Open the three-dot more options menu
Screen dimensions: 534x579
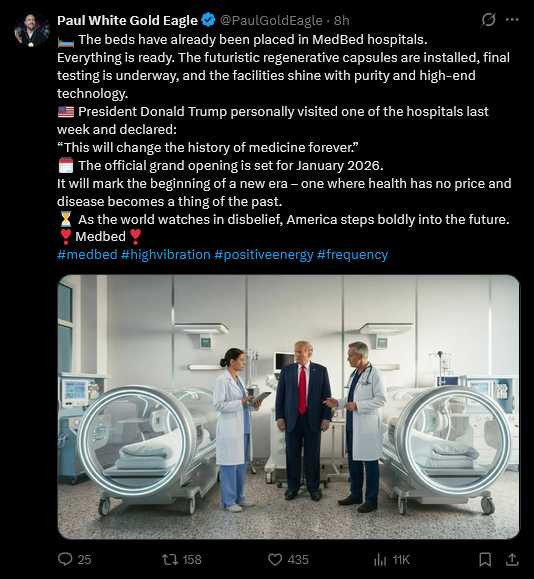(x=512, y=20)
